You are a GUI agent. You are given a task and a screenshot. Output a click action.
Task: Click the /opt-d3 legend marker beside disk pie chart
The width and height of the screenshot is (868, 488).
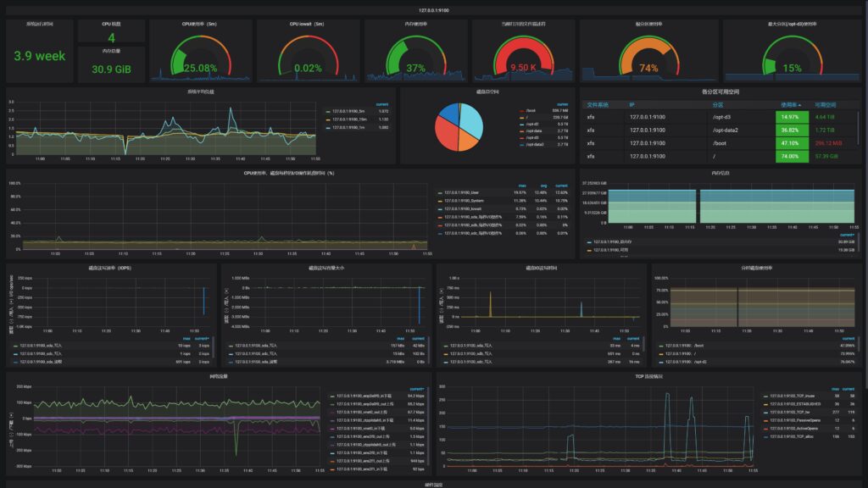[521, 137]
